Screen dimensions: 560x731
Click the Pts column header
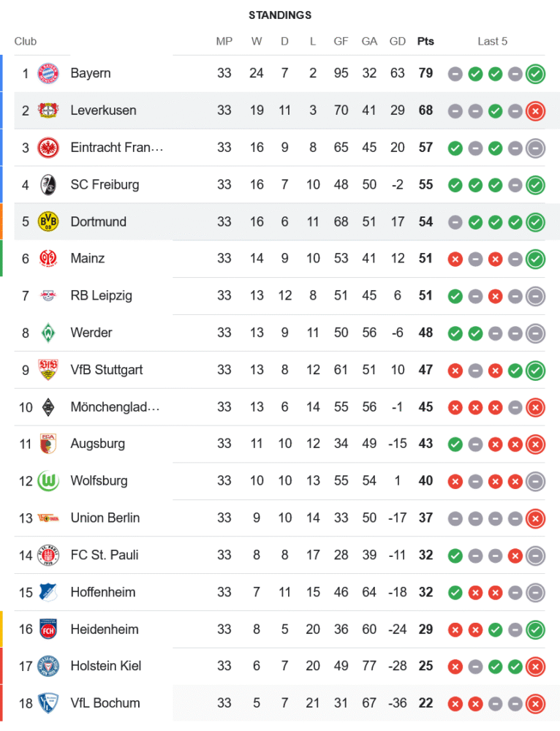point(425,42)
